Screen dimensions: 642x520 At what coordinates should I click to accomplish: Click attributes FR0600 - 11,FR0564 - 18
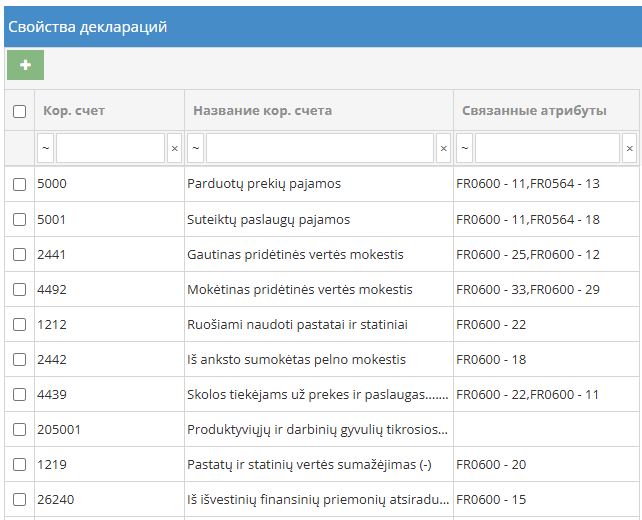[x=528, y=220]
